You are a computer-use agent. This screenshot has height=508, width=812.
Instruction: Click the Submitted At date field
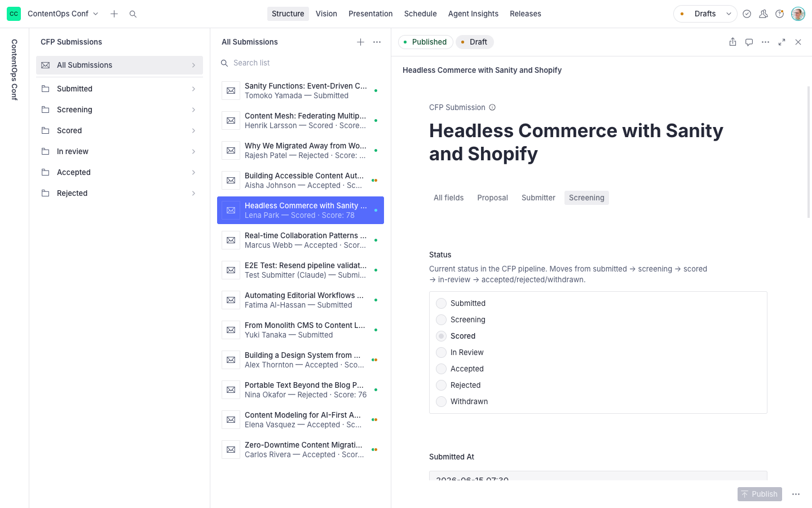pyautogui.click(x=598, y=476)
